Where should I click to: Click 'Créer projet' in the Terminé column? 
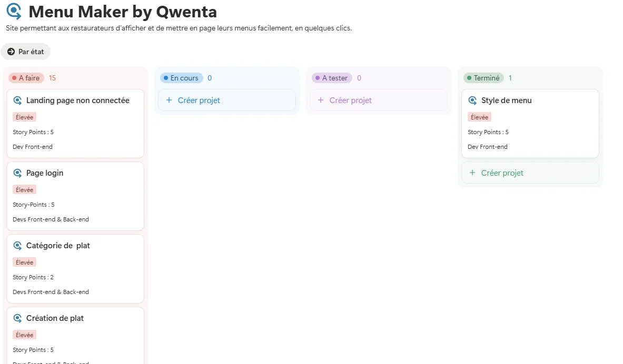(501, 173)
